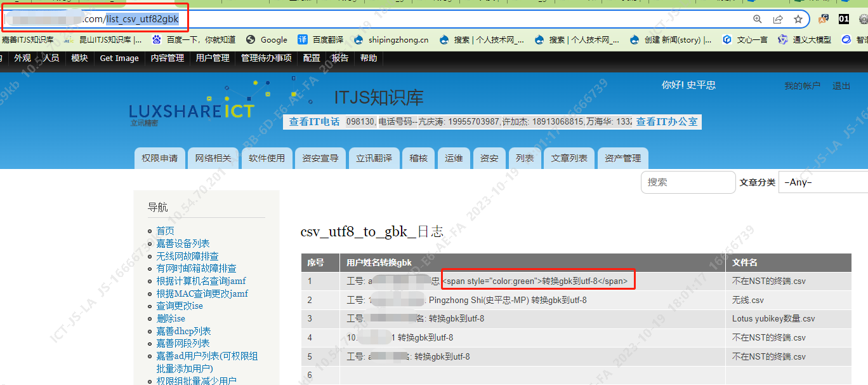
Task: Open the 百度一下 bookmark
Action: pos(193,39)
